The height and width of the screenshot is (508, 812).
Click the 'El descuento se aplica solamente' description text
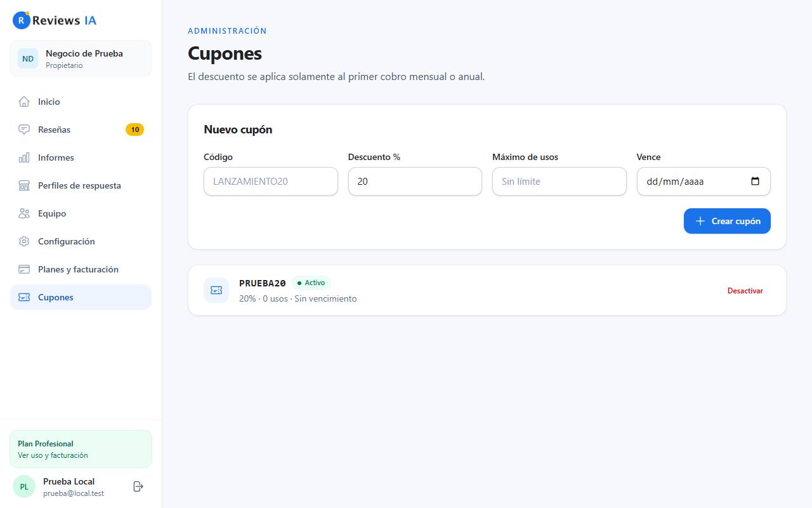click(x=336, y=77)
